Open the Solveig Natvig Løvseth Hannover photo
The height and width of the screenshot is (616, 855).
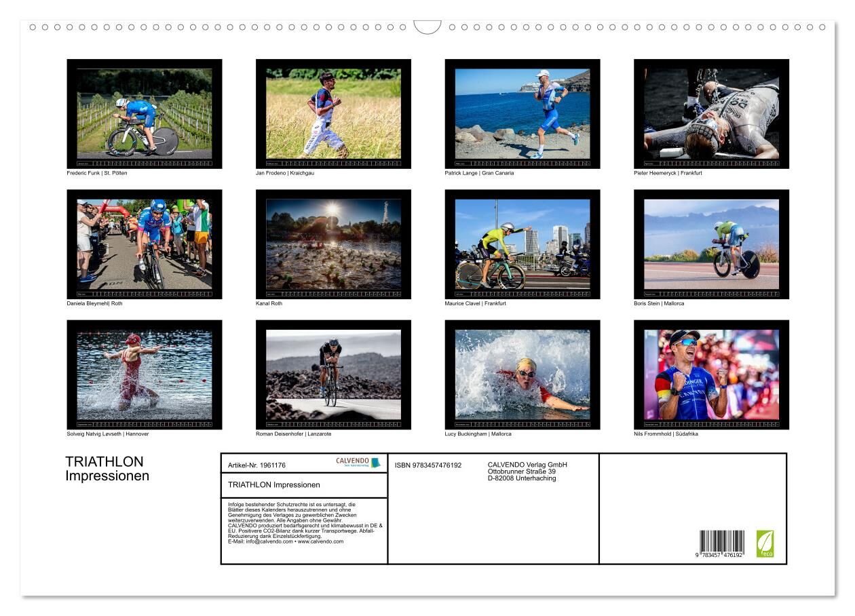pos(145,374)
